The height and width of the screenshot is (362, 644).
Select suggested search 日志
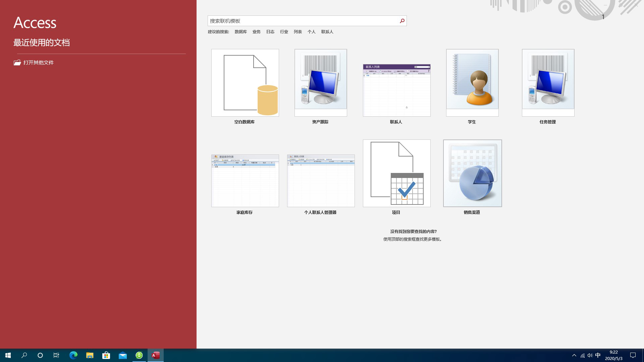(x=270, y=32)
